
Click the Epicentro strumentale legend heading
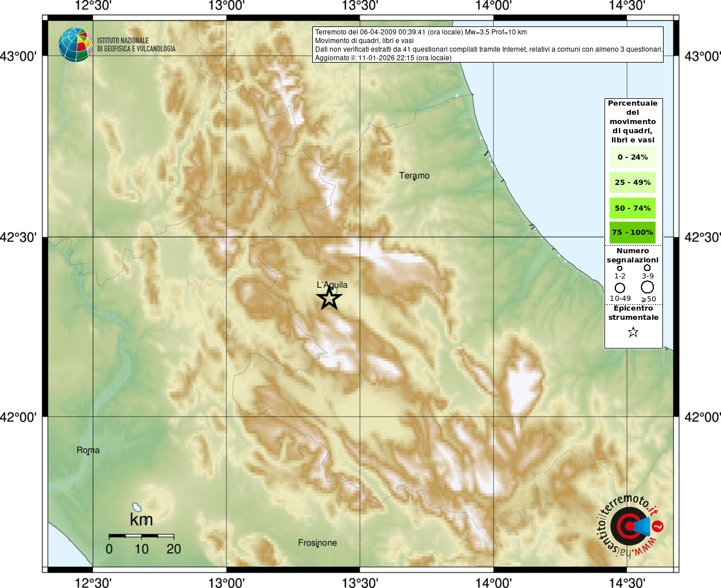[633, 313]
